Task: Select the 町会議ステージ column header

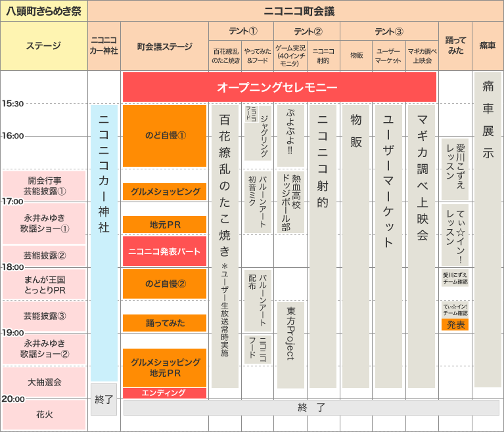Action: (164, 46)
